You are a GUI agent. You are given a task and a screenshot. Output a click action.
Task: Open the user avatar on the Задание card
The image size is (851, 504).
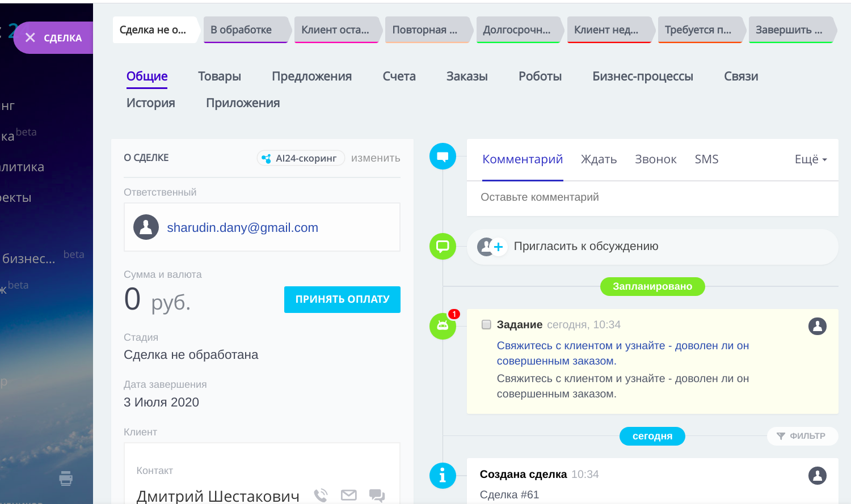click(818, 326)
